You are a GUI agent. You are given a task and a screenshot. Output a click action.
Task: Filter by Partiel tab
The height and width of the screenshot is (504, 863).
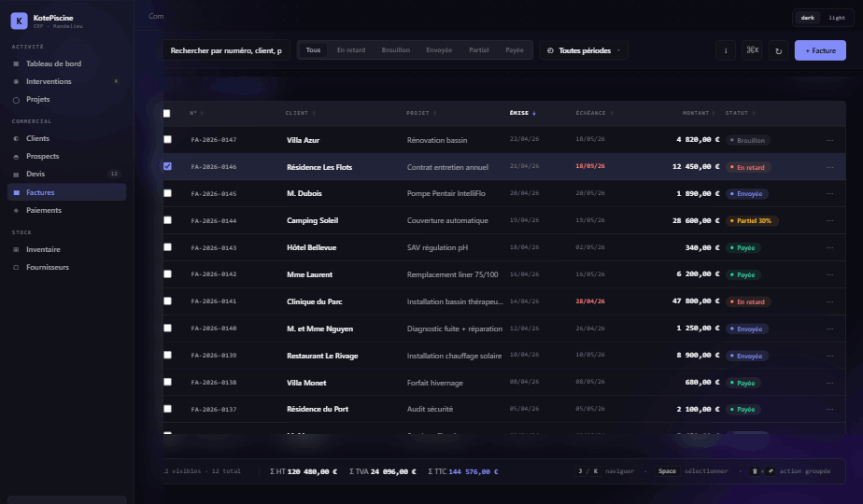coord(479,50)
